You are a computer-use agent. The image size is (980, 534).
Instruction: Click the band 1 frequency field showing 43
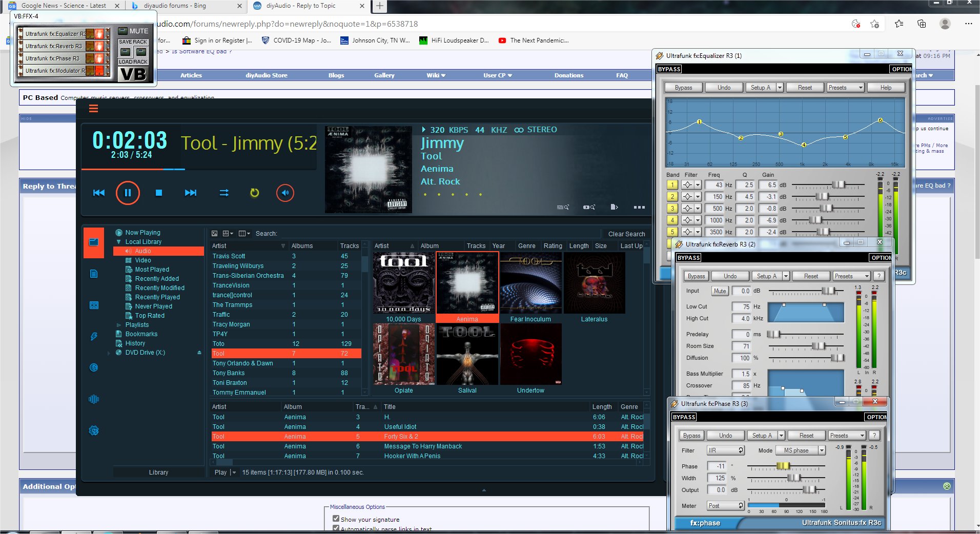pos(714,185)
